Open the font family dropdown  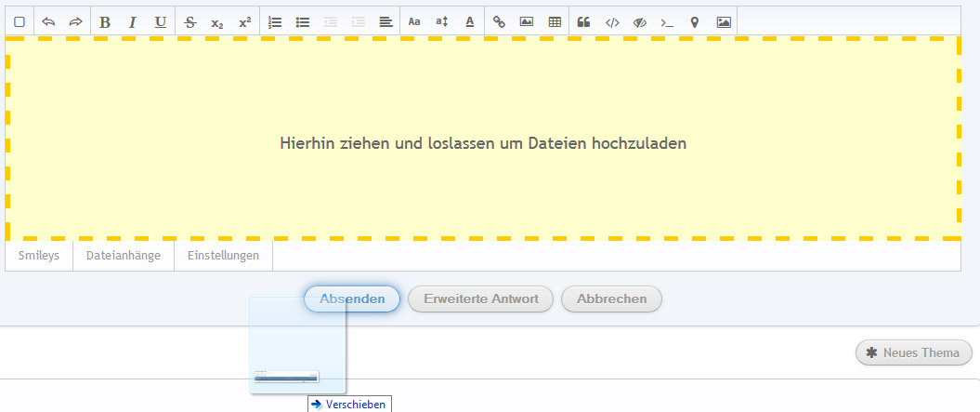[414, 21]
